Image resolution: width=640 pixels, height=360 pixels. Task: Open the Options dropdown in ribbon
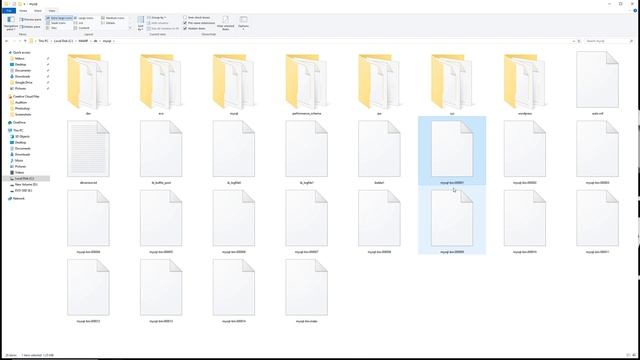pos(243,24)
